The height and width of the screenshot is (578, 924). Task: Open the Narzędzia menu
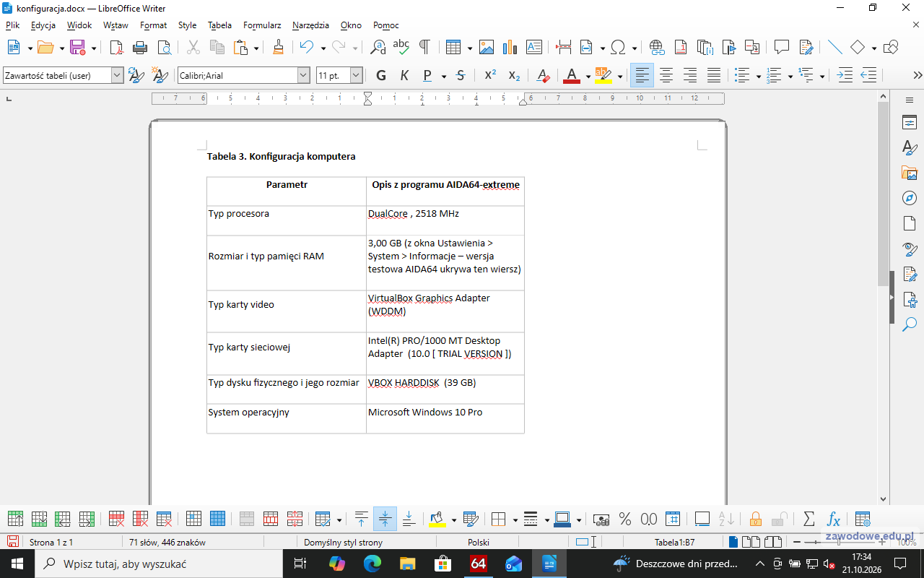[310, 25]
